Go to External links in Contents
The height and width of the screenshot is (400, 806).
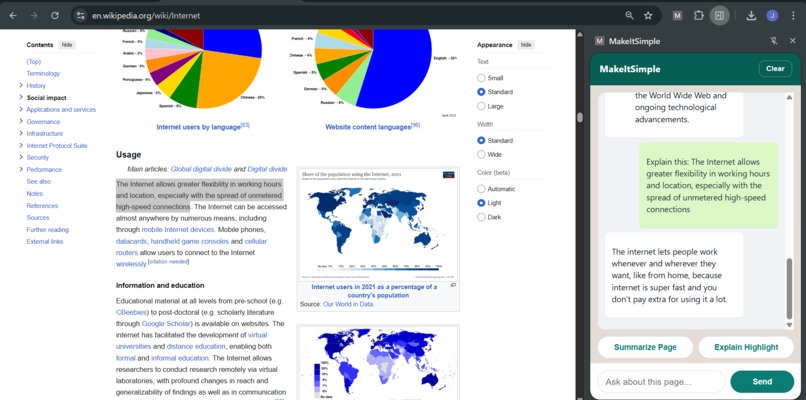point(45,242)
